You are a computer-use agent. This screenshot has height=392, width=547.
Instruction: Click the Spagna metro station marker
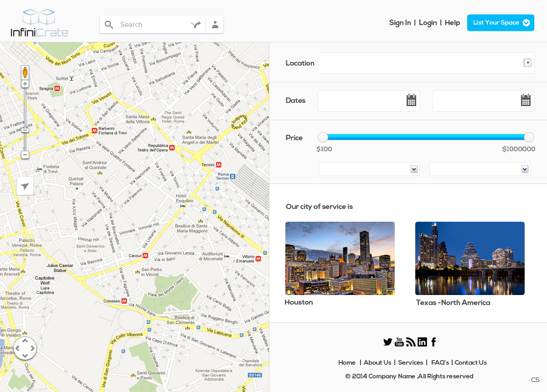(x=57, y=88)
